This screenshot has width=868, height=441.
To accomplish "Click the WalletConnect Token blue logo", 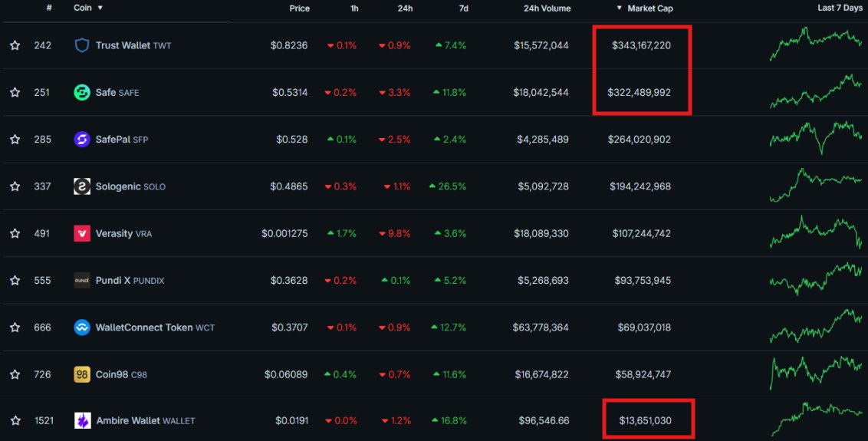I will 82,327.
